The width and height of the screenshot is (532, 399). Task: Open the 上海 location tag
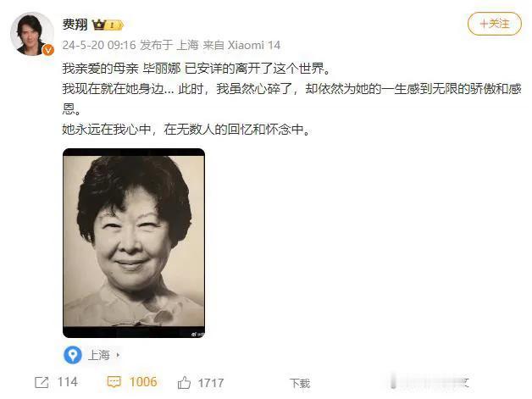click(x=99, y=355)
